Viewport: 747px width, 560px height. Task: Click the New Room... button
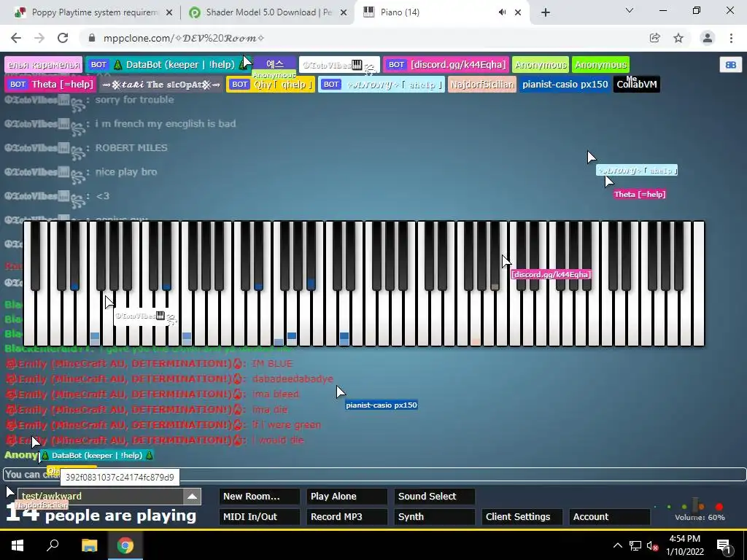(x=259, y=496)
